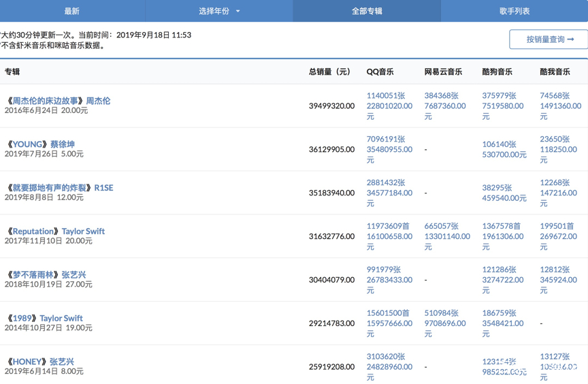The image size is (588, 384).
Task: Select release date 2014年10月27日 19.00元
Action: [x=48, y=328]
